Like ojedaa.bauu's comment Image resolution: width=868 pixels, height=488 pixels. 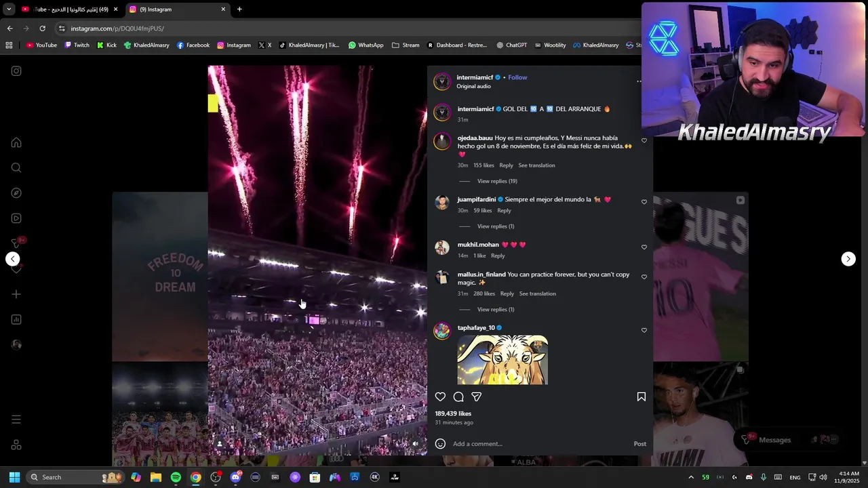coord(644,141)
